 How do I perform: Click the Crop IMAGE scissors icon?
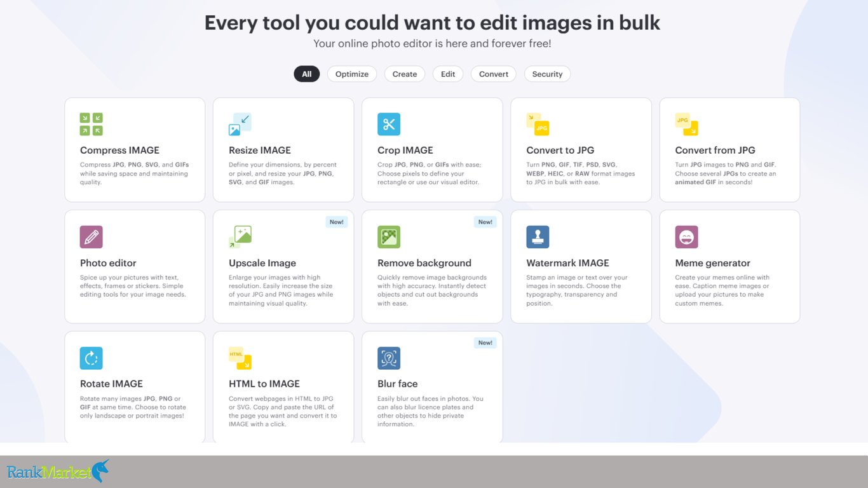tap(389, 125)
